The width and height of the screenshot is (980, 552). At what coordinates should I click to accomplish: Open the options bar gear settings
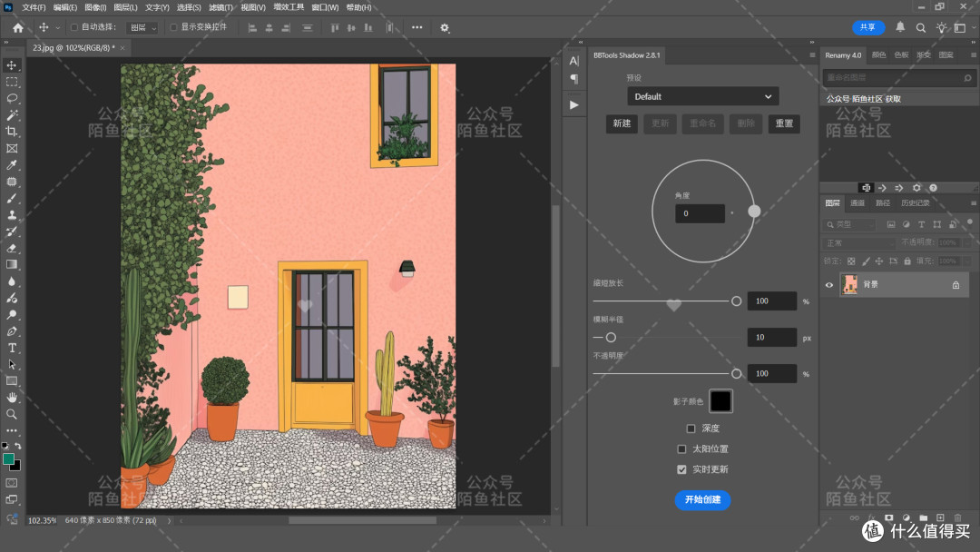coord(445,27)
